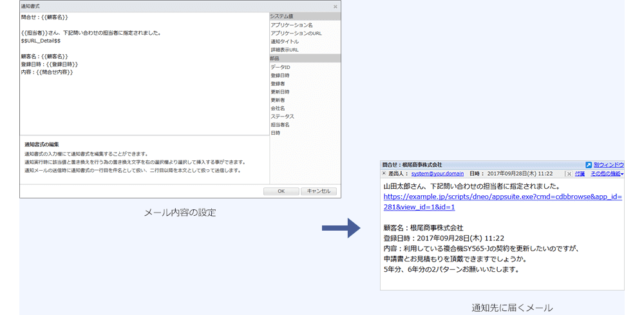This screenshot has height=315, width=644.
Task: Click sender address system@your.domain
Action: tap(437, 174)
